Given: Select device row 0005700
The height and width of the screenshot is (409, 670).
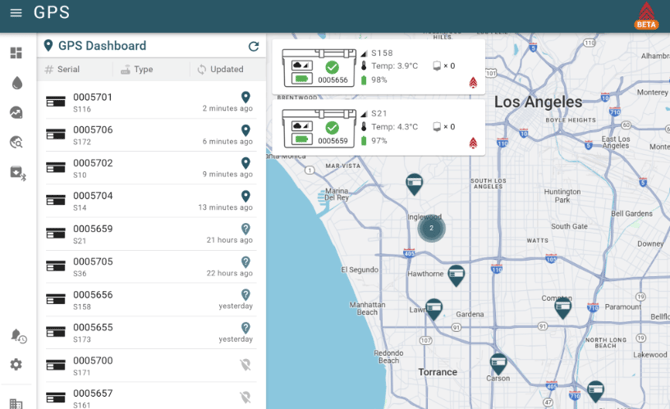Looking at the screenshot, I should click(151, 365).
